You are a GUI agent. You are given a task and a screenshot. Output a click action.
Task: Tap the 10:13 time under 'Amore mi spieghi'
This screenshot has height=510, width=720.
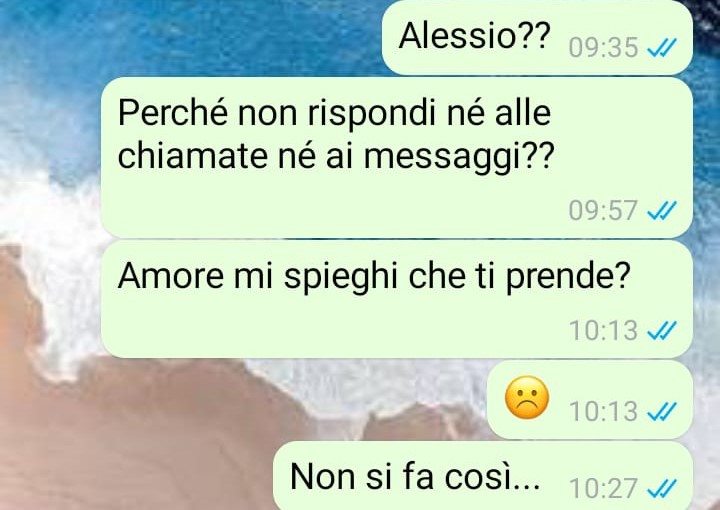[603, 331]
